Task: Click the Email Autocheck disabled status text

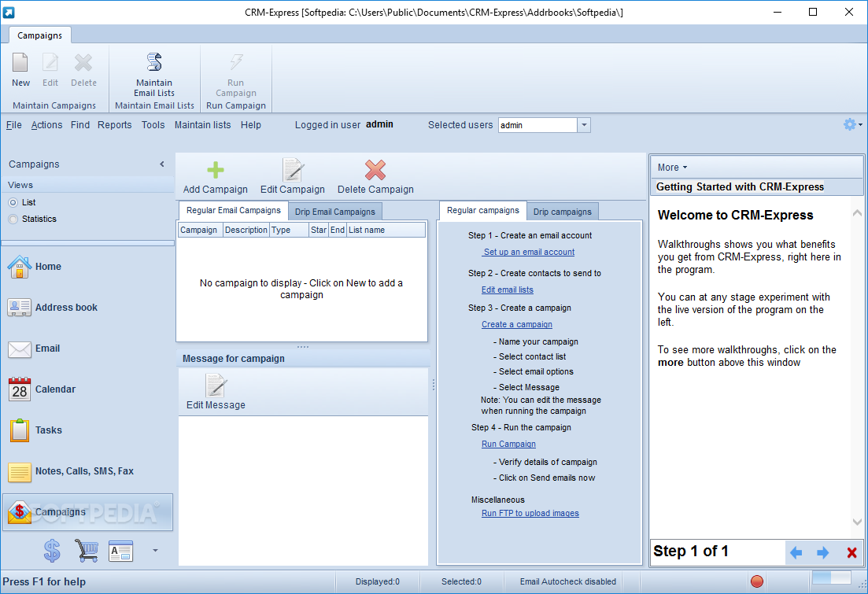Action: tap(568, 582)
